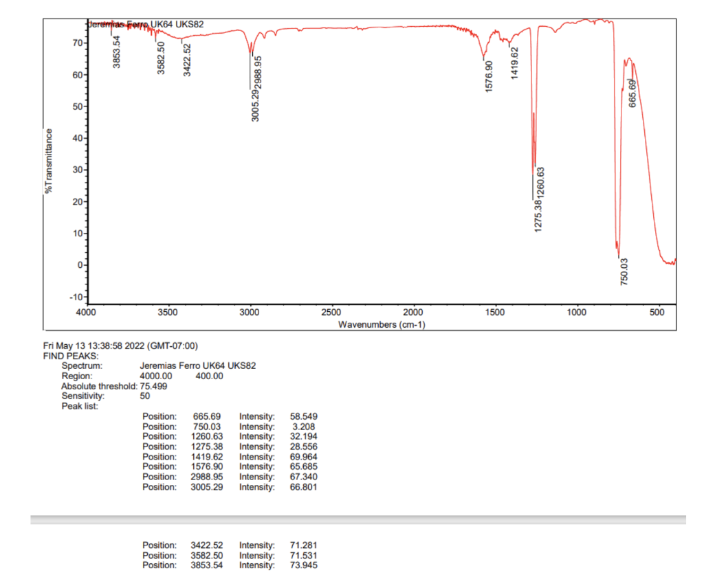Click the 665.69 peak annotation on spectrum
Image resolution: width=704 pixels, height=588 pixels.
(632, 93)
